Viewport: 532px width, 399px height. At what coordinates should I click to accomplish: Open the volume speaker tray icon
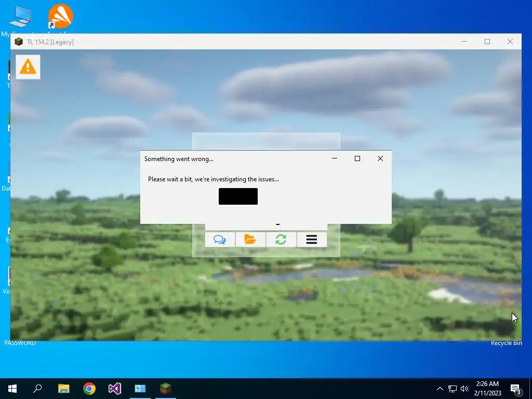[464, 389]
